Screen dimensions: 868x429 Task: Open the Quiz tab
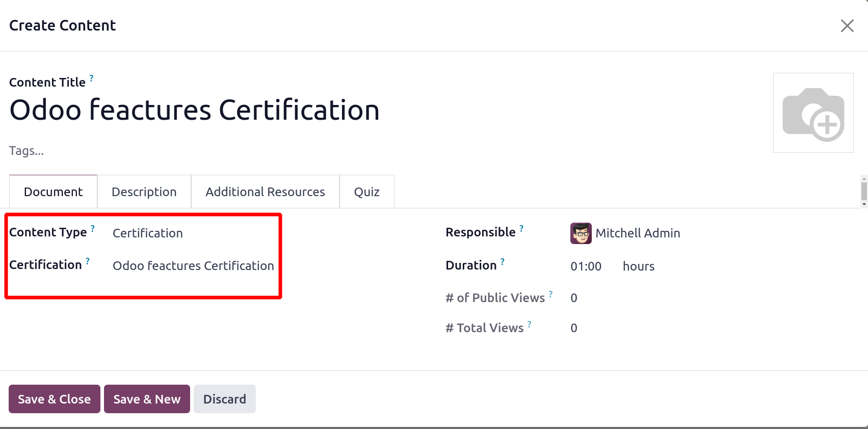367,192
